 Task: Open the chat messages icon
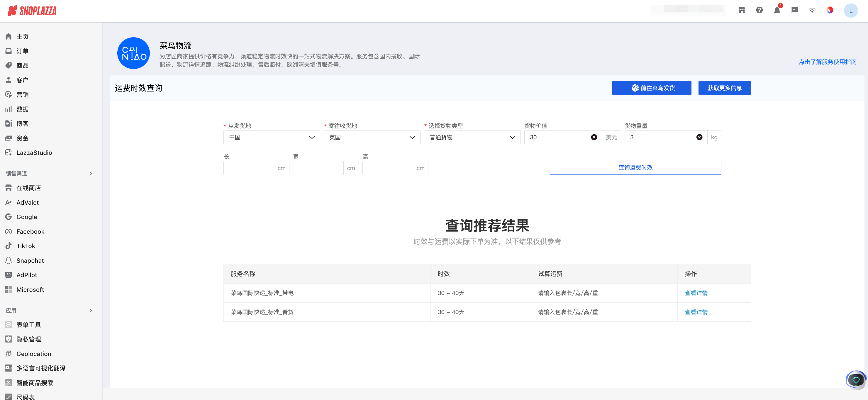(x=795, y=10)
